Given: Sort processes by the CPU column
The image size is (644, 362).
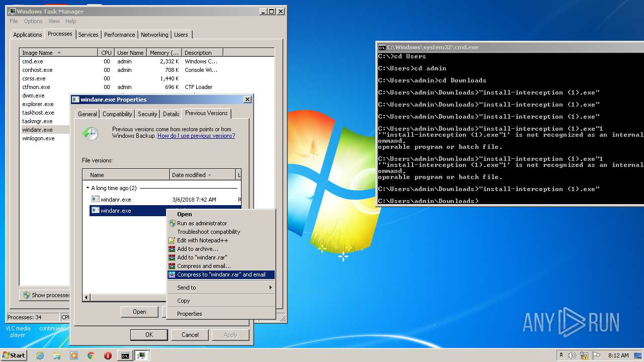Looking at the screenshot, I should (106, 53).
